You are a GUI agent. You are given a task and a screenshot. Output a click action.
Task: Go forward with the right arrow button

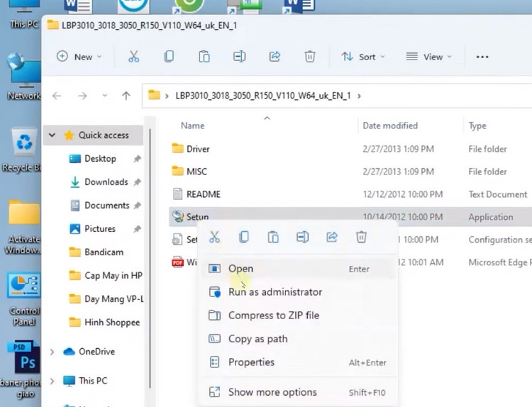82,96
